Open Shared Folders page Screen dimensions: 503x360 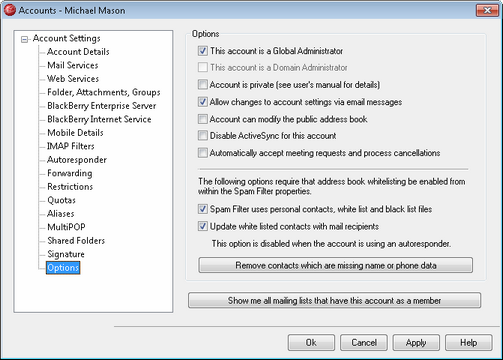click(x=76, y=241)
